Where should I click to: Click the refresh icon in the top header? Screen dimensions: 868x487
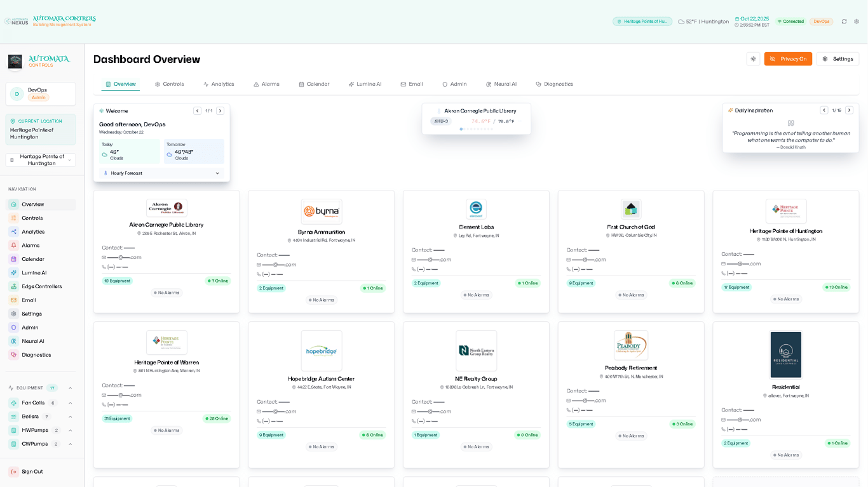pos(844,21)
